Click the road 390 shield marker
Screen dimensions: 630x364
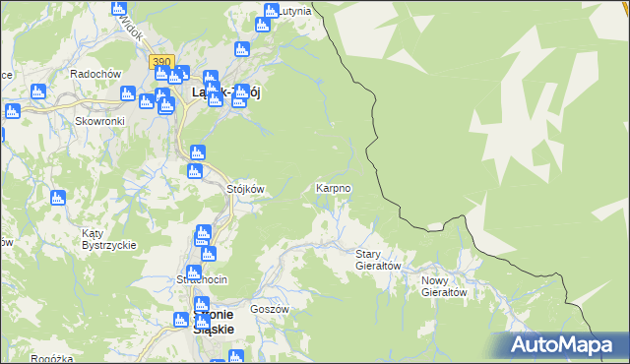tap(161, 62)
